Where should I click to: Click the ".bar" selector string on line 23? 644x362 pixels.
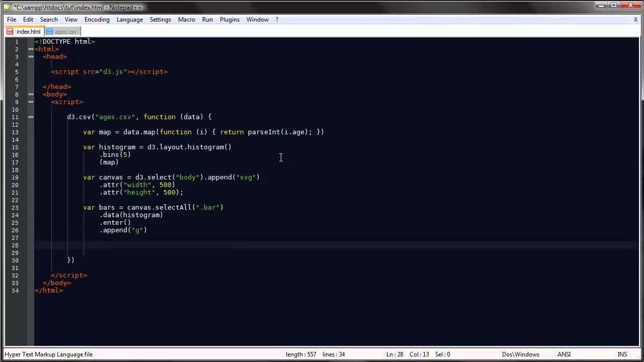point(207,207)
